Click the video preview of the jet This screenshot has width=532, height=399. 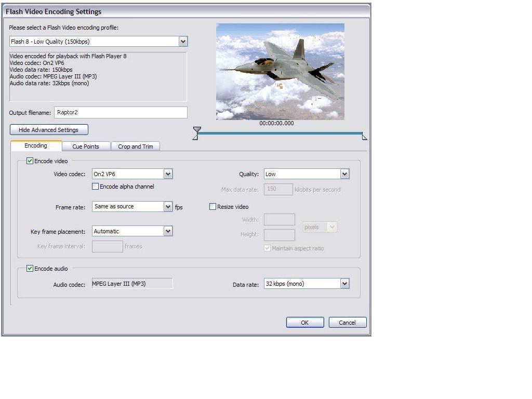point(280,71)
